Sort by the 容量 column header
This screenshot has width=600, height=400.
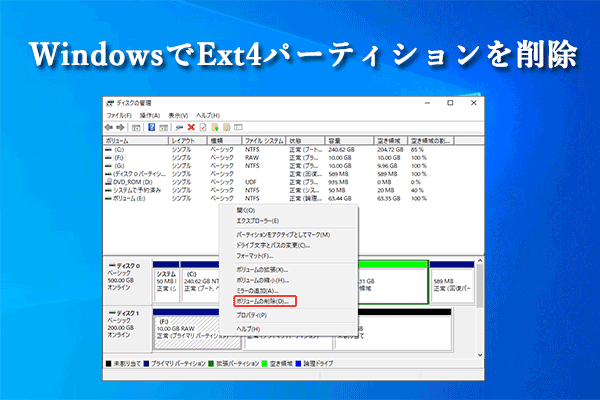(x=334, y=141)
